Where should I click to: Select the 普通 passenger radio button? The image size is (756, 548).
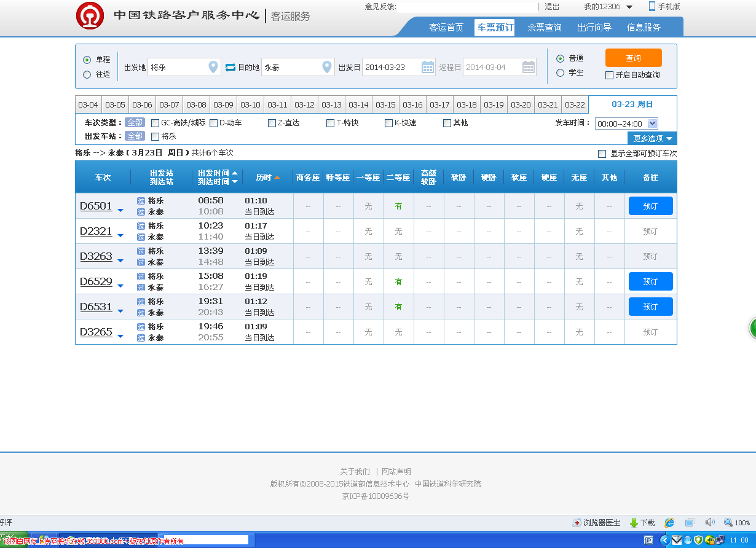pyautogui.click(x=560, y=58)
